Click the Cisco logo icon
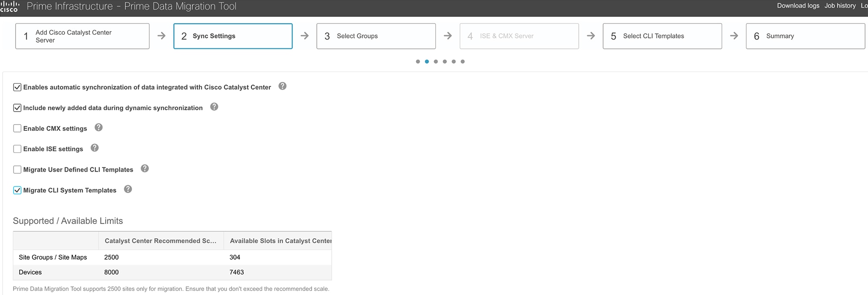The width and height of the screenshot is (868, 295). pyautogui.click(x=10, y=7)
